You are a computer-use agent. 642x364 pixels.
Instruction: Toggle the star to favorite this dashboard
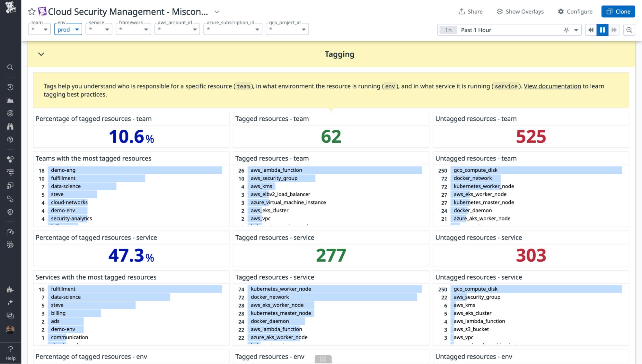(31, 12)
